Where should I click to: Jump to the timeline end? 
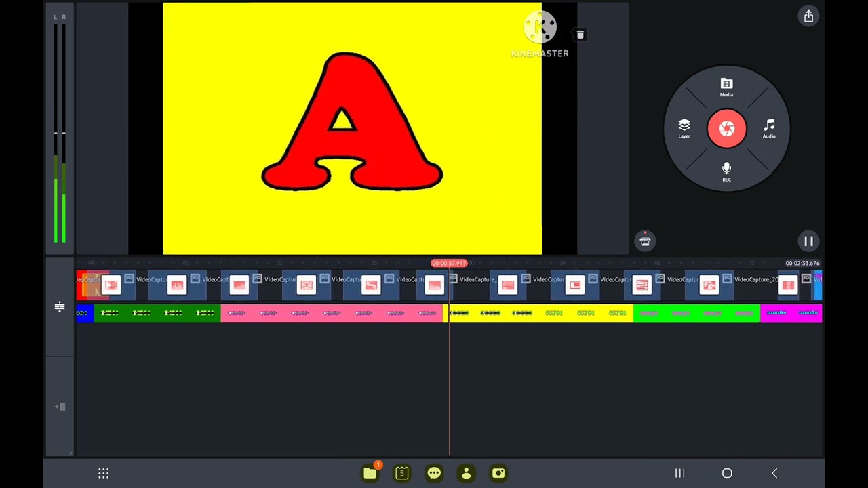(x=60, y=407)
